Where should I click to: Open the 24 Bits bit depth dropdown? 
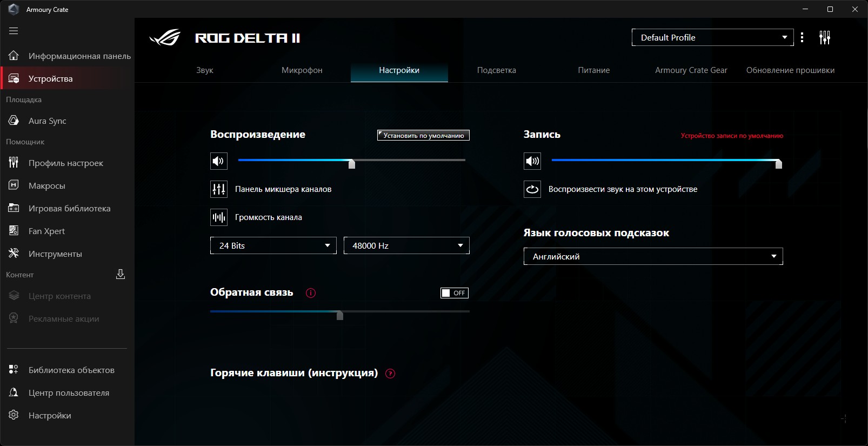(273, 245)
